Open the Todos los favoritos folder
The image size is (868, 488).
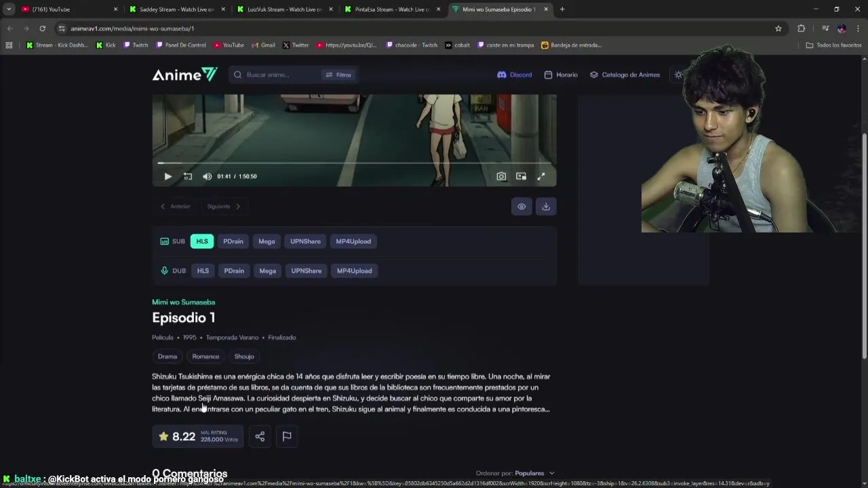click(x=833, y=45)
